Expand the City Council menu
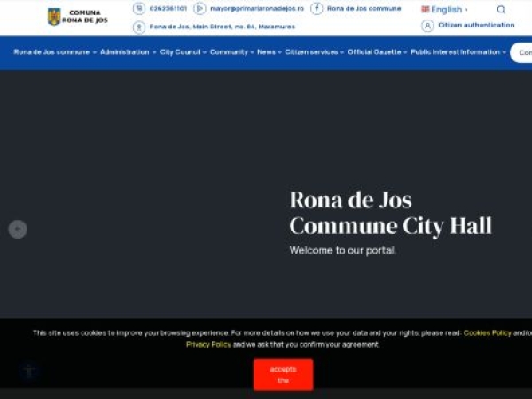Screen dimensions: 532x399 [183, 52]
